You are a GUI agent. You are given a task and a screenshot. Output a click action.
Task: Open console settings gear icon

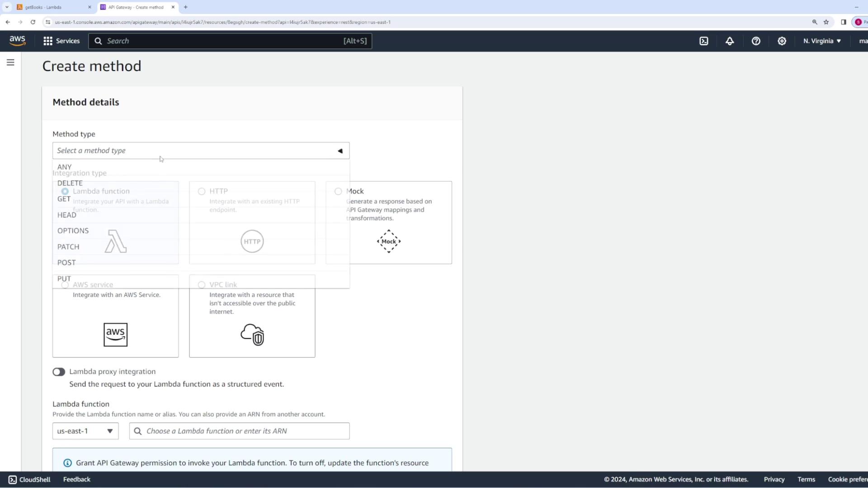pos(782,41)
